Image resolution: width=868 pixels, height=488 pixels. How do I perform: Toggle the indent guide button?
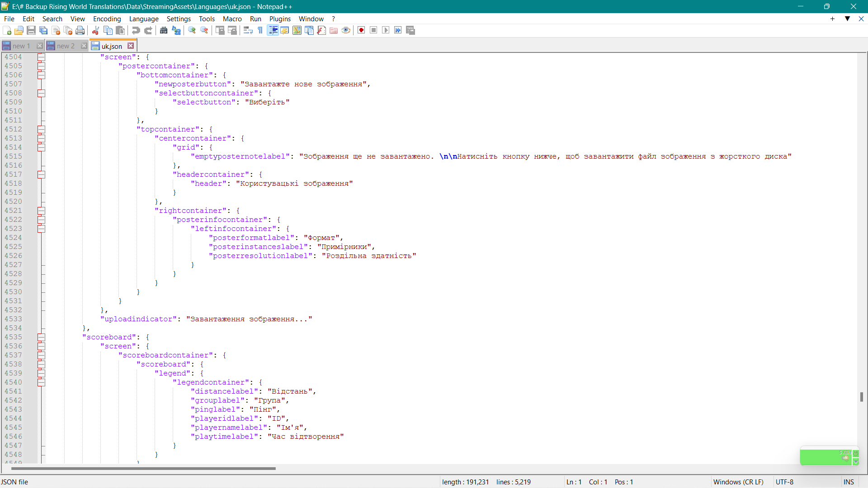click(273, 30)
